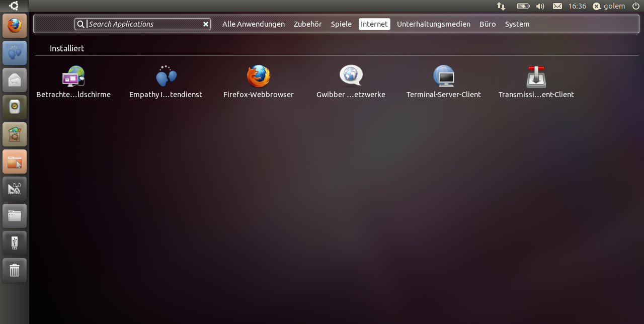Switch to the Büro category
This screenshot has width=644, height=324.
pyautogui.click(x=488, y=24)
